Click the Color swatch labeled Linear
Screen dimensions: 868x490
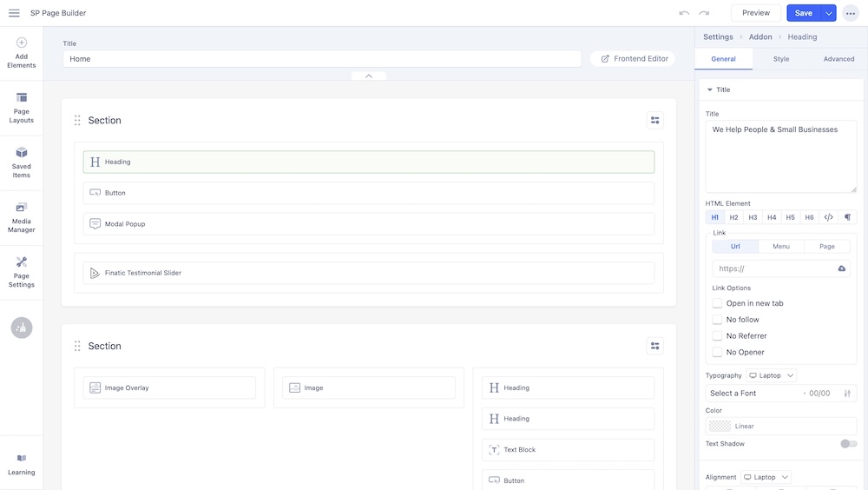click(720, 426)
